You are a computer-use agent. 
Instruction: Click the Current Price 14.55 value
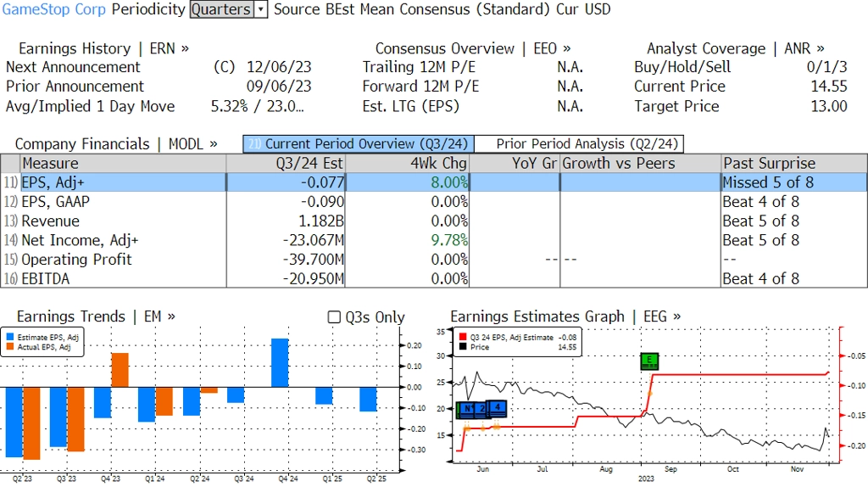[x=829, y=87]
